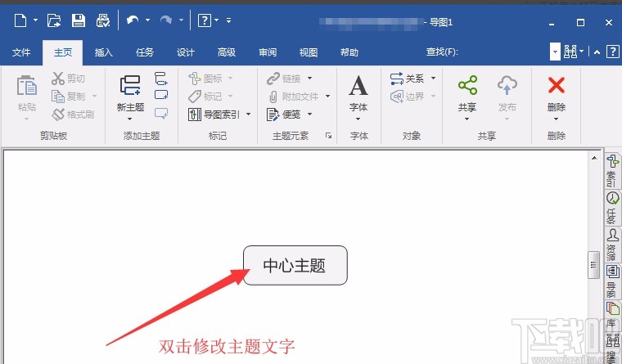
Task: Click the 便笺 notes button
Action: [284, 115]
